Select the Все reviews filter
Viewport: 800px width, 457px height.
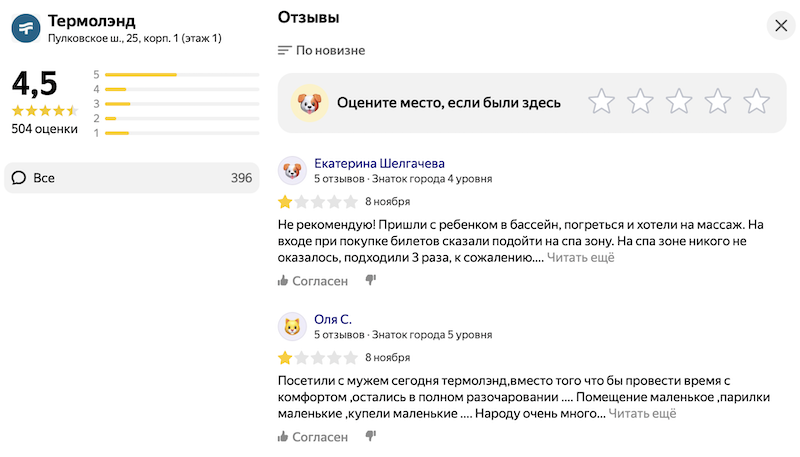132,178
